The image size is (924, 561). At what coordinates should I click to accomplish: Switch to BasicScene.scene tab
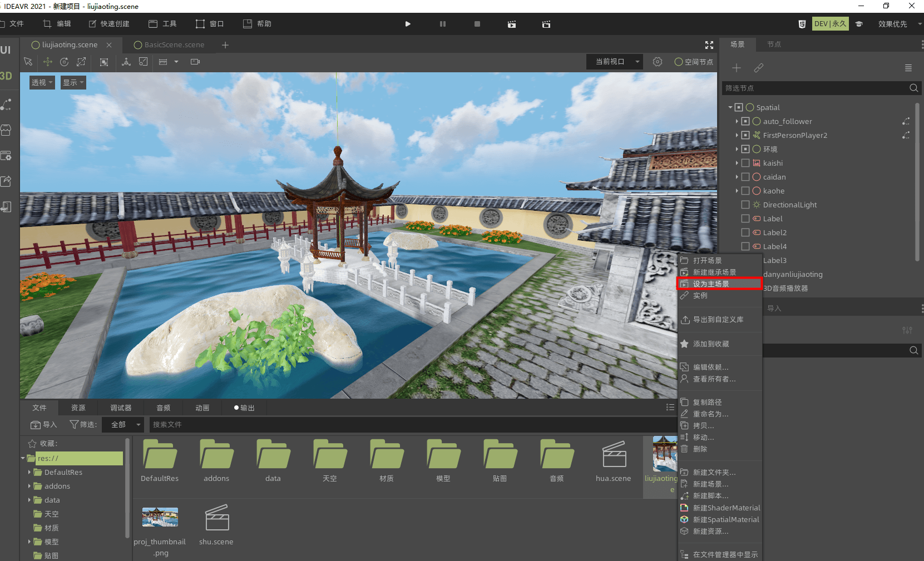(x=169, y=45)
